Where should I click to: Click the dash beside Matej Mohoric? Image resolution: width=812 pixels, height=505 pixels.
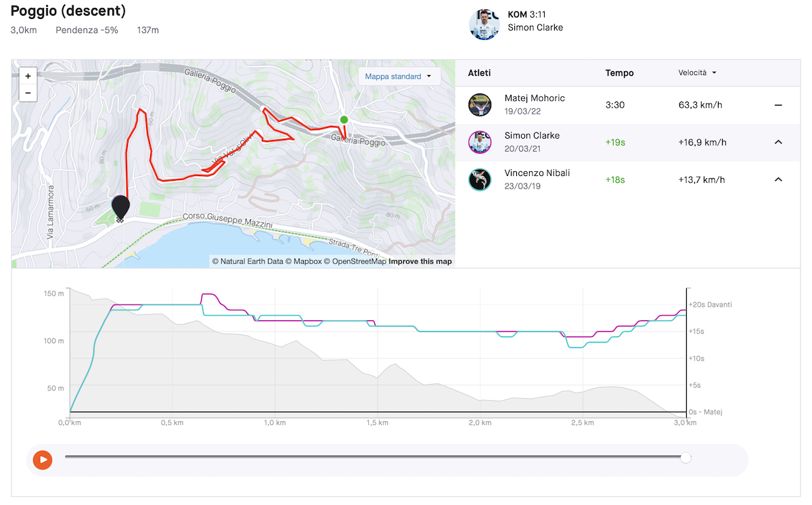click(x=778, y=106)
